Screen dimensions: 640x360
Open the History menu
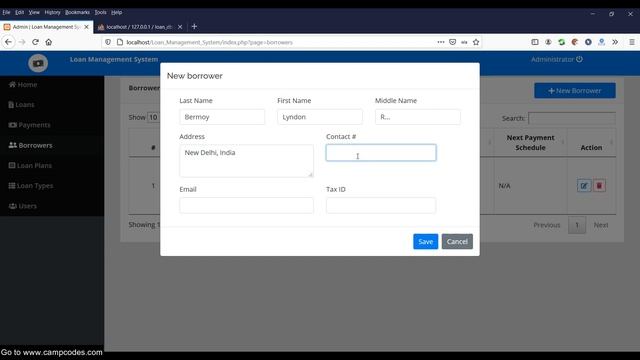tap(52, 12)
